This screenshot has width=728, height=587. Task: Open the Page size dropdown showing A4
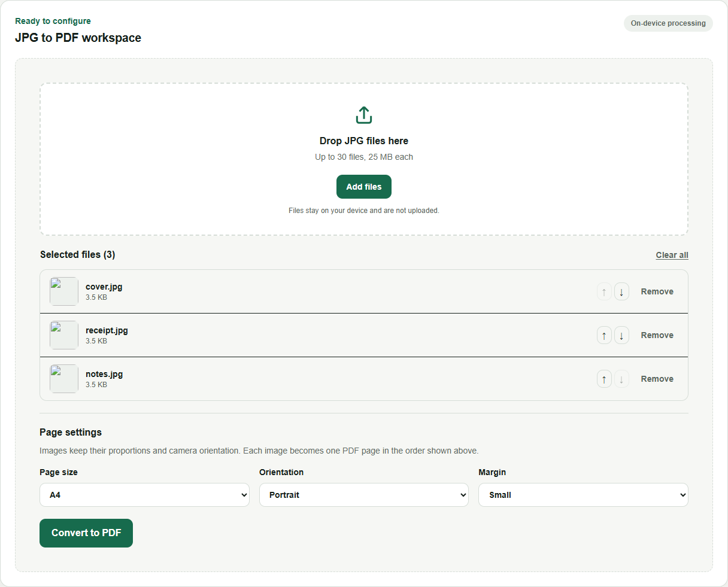[144, 495]
